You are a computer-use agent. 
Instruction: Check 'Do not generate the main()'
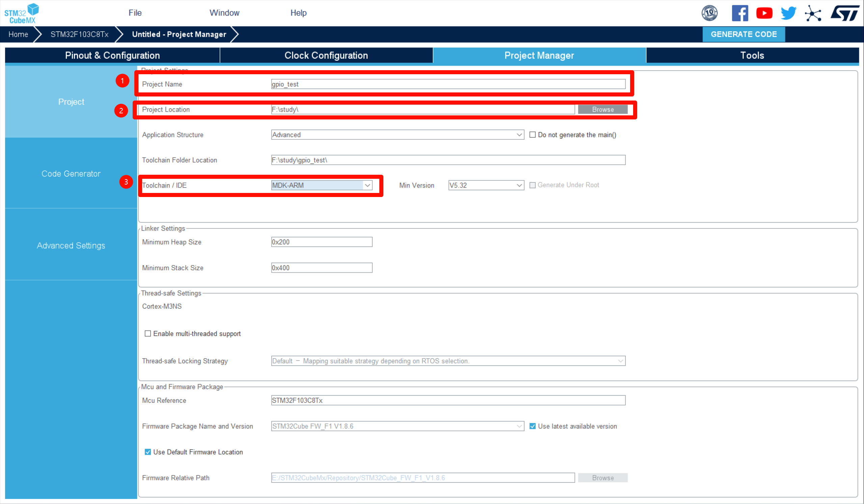tap(533, 135)
